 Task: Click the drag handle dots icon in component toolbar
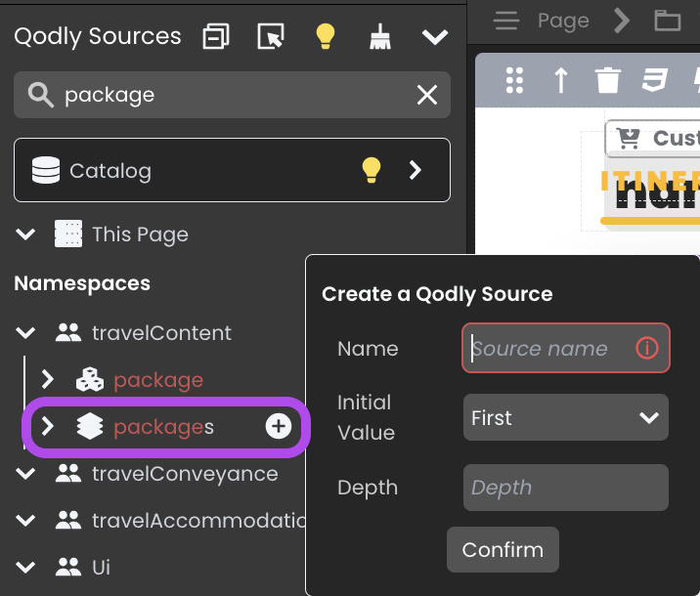click(514, 80)
